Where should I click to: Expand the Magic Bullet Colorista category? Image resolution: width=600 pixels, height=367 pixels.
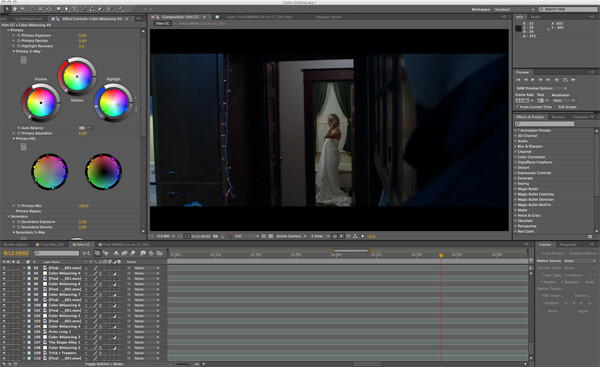[516, 194]
